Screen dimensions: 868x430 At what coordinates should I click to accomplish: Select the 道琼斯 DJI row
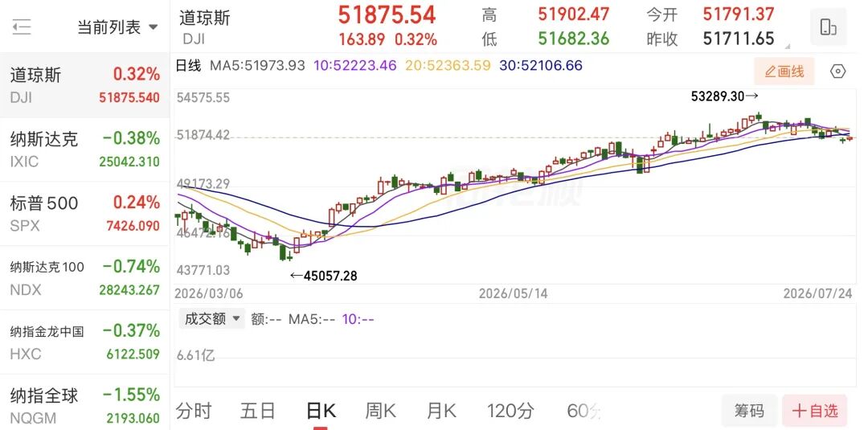point(84,85)
